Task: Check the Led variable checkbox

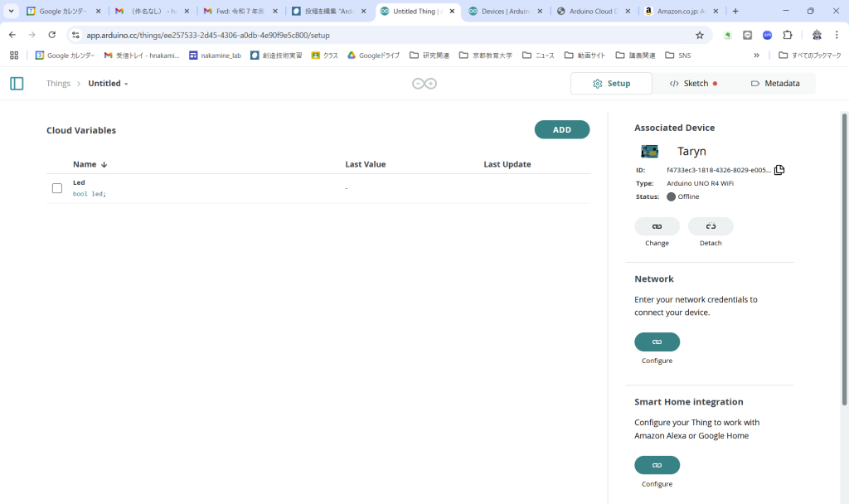Action: pyautogui.click(x=57, y=188)
